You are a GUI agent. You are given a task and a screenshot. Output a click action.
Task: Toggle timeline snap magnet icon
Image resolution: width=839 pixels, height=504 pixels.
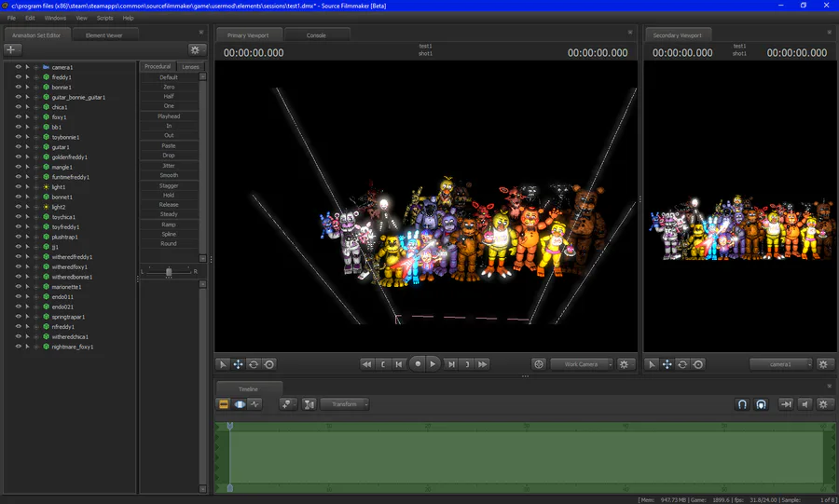[742, 404]
